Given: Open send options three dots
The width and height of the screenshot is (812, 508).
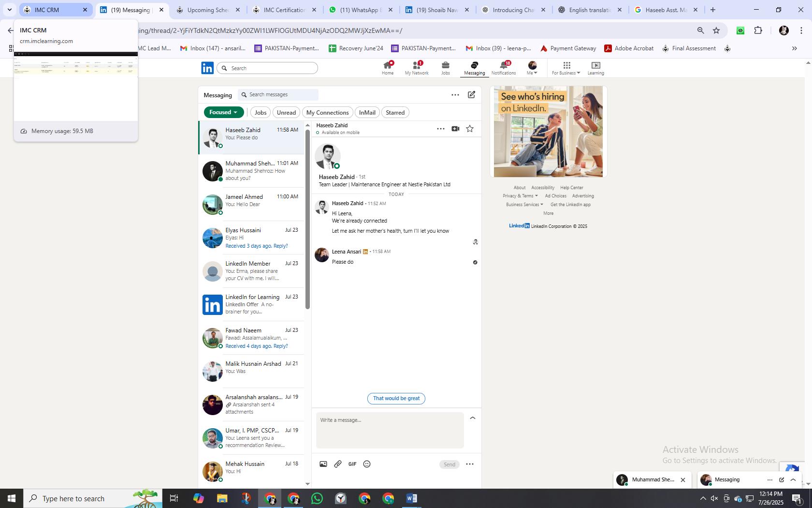Looking at the screenshot, I should click(x=469, y=464).
